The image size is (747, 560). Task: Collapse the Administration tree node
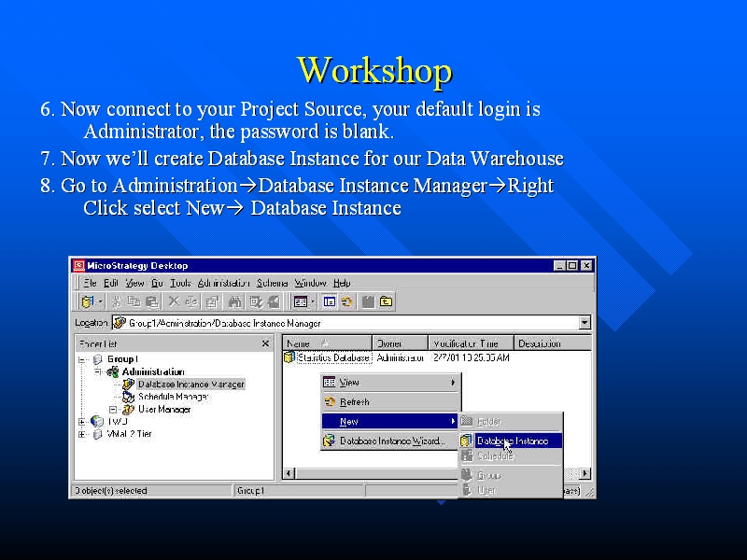(95, 371)
